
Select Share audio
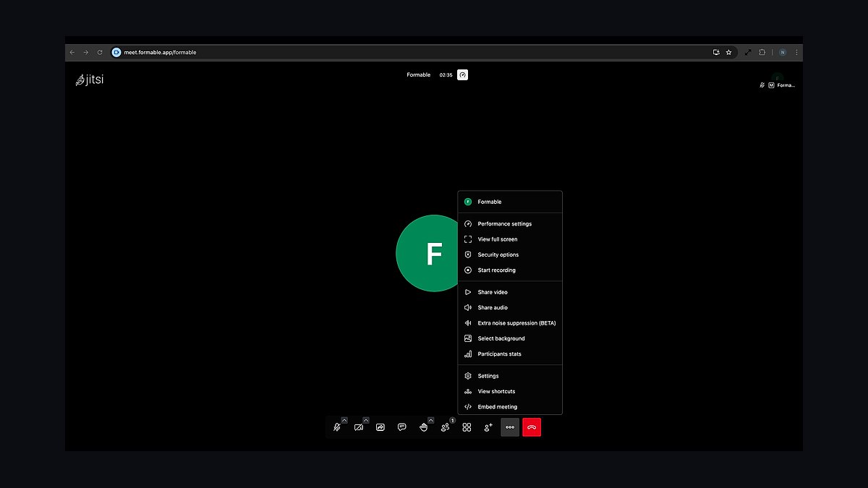[x=510, y=308]
